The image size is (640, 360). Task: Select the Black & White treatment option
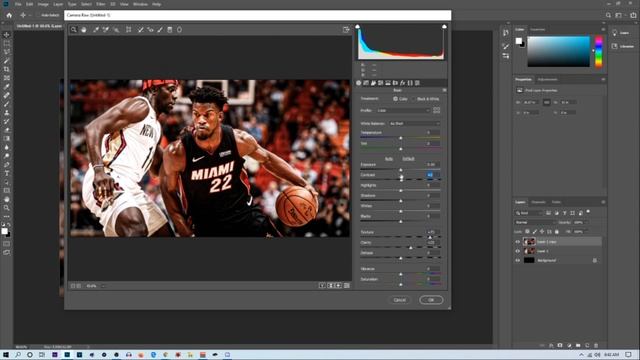tap(425, 99)
